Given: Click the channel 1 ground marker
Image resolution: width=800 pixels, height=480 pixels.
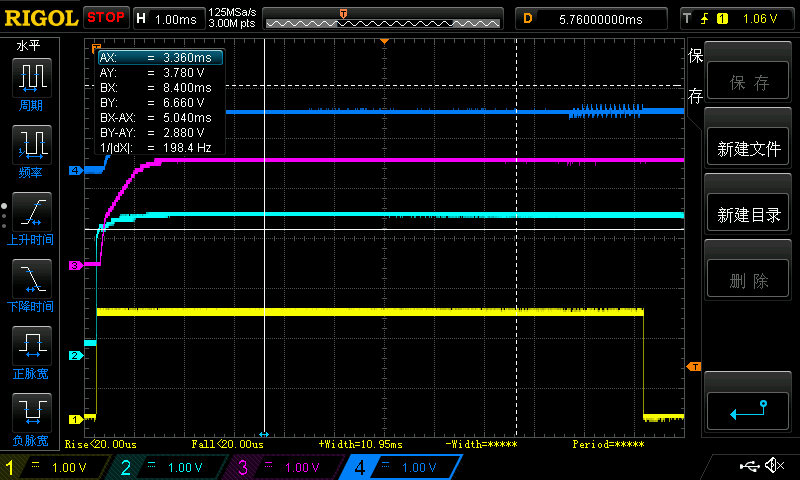Looking at the screenshot, I should (x=76, y=419).
